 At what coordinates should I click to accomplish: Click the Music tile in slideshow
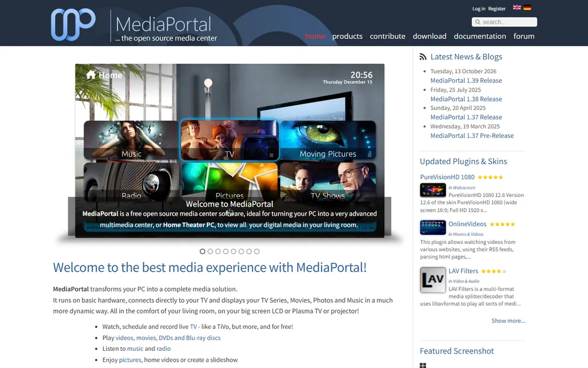tap(131, 140)
